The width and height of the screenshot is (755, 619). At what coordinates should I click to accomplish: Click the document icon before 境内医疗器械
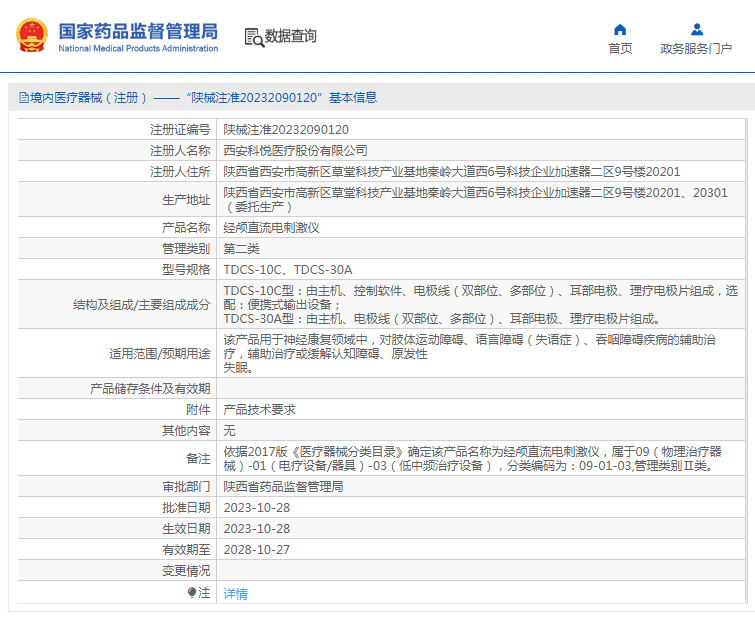point(24,98)
